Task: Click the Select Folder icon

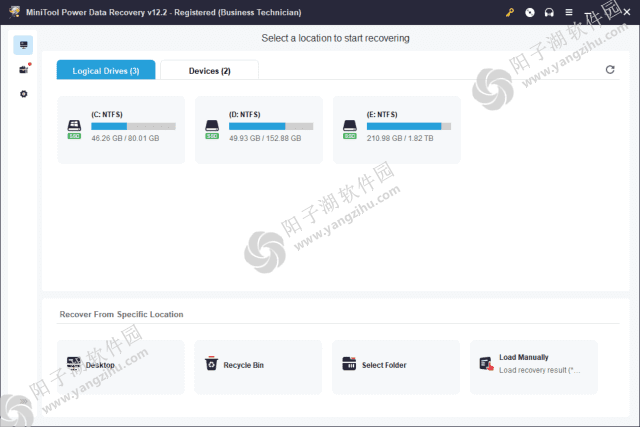Action: pyautogui.click(x=349, y=363)
